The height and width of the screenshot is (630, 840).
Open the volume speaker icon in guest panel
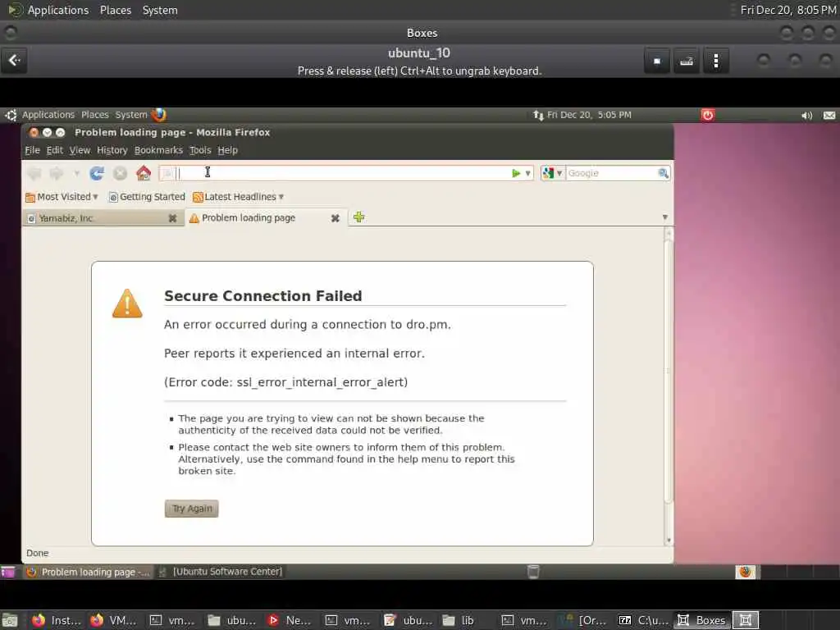[806, 115]
